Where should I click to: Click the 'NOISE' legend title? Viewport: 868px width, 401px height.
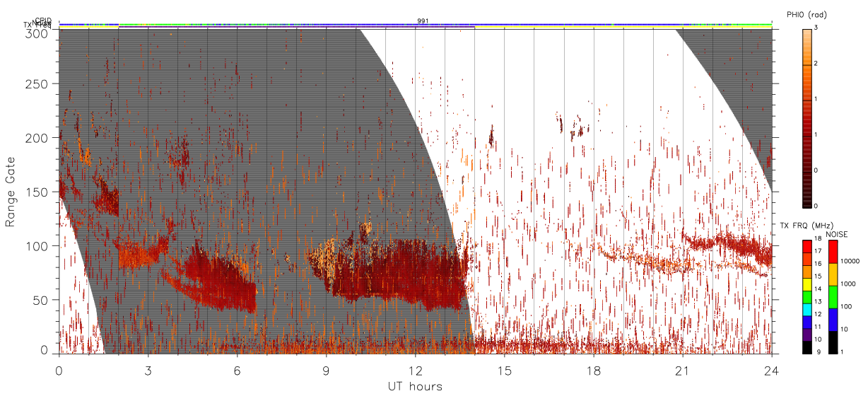[x=837, y=234]
